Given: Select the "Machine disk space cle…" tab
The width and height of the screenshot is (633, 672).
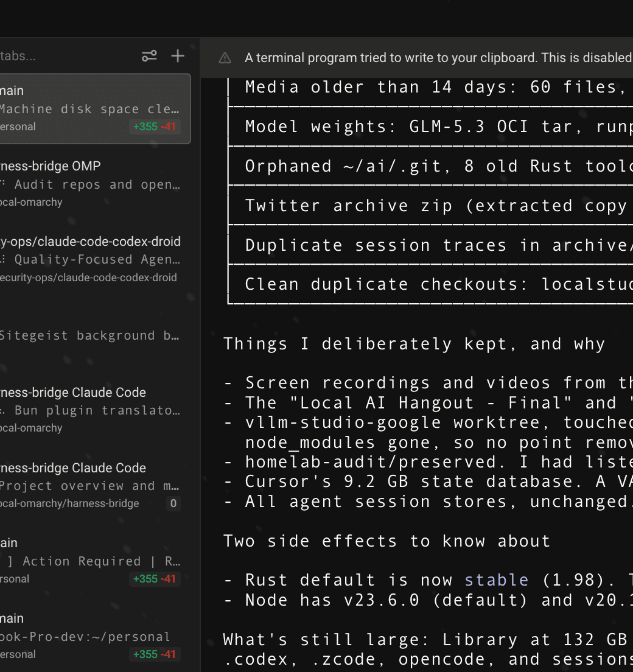Looking at the screenshot, I should click(x=94, y=109).
